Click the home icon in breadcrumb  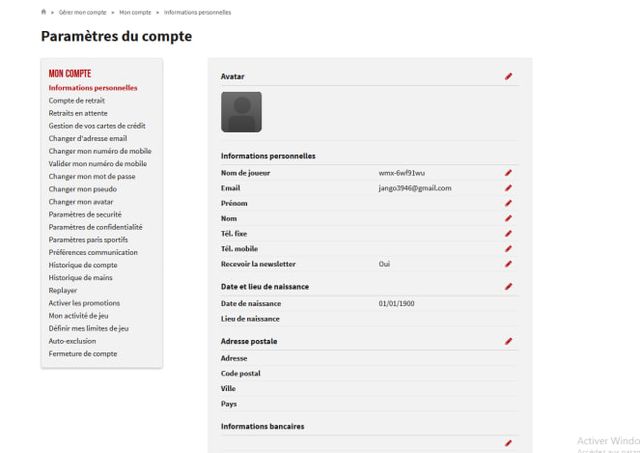point(44,12)
